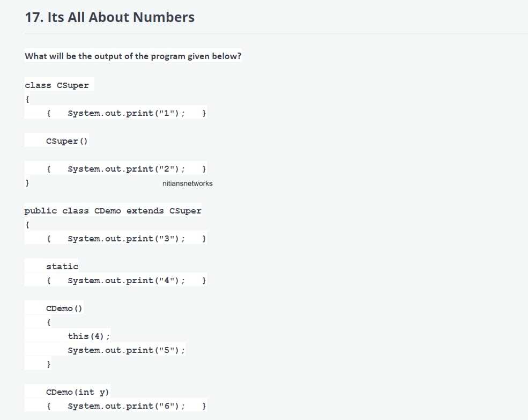The width and height of the screenshot is (528, 420).
Task: Click the CDemo(int y) constructor declaration
Action: 78,392
